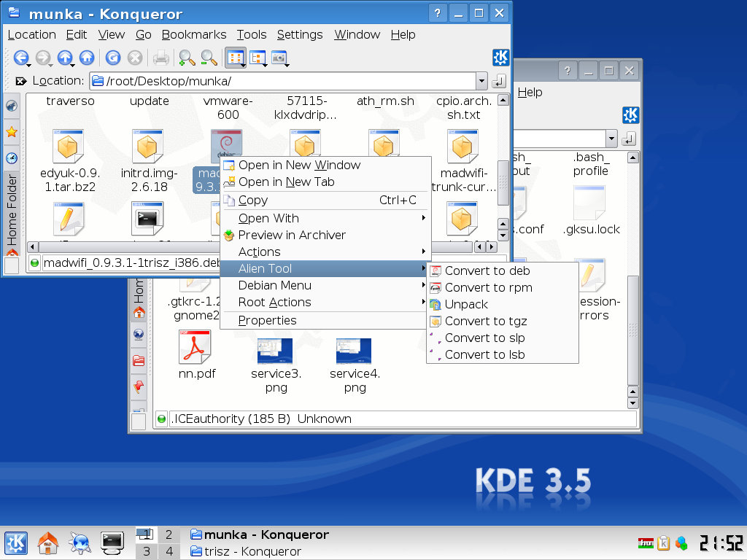
Task: Click the Image View toolbar icon
Action: [279, 58]
